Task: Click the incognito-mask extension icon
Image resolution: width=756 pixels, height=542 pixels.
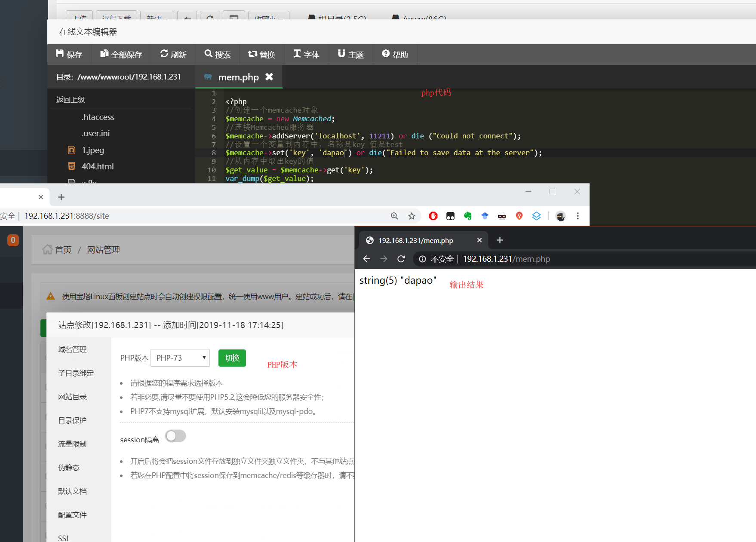Action: pos(502,216)
